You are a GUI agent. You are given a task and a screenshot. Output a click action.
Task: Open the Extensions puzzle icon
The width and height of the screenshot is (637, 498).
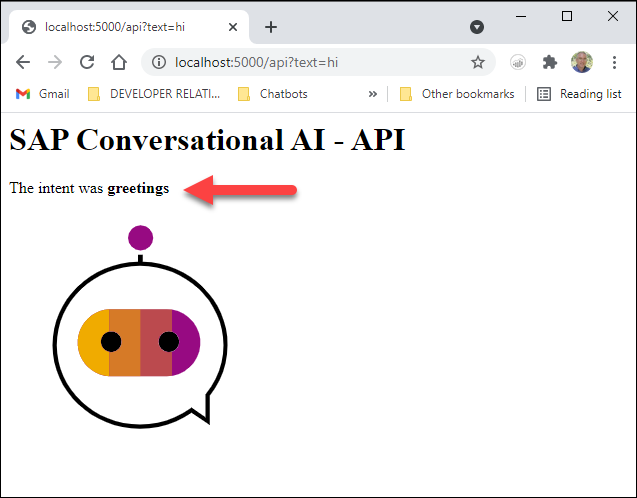(550, 62)
